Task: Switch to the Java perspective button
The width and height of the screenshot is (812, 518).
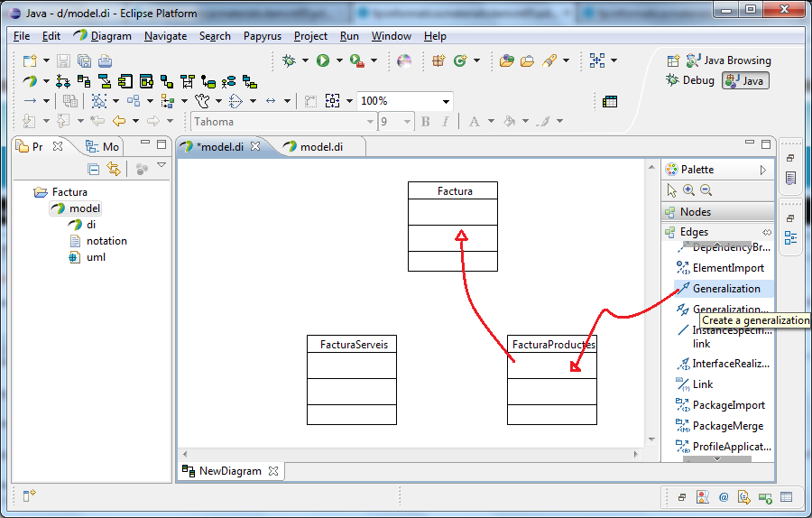Action: [745, 81]
